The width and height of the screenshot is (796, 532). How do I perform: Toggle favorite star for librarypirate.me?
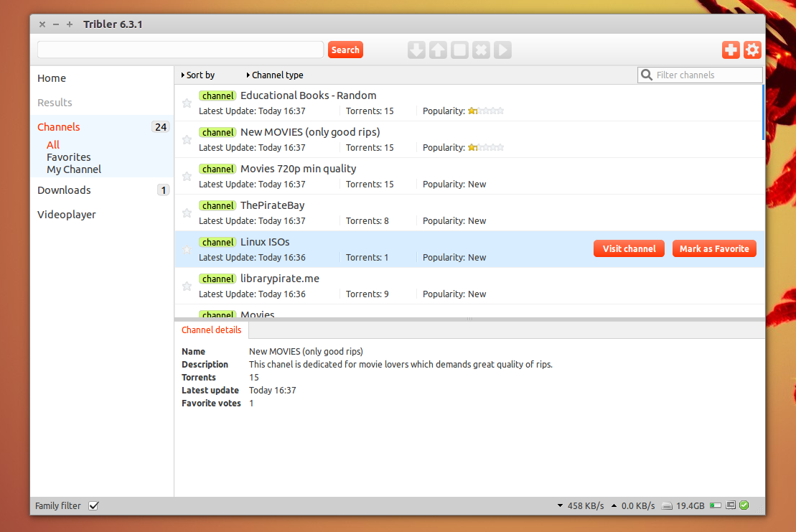187,286
